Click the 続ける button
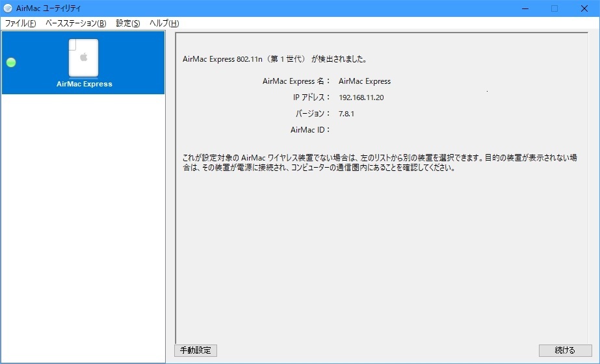Screen dimensions: 600x364 point(565,350)
